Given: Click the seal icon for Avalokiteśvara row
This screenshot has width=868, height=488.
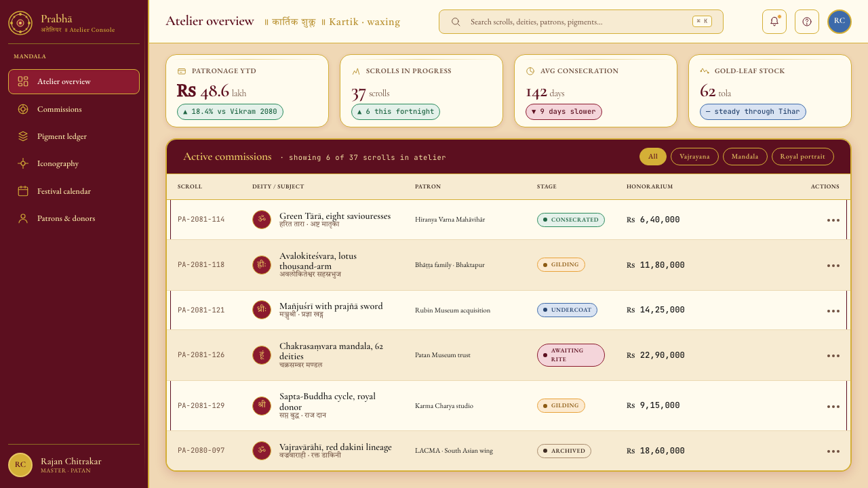Looking at the screenshot, I should 262,265.
